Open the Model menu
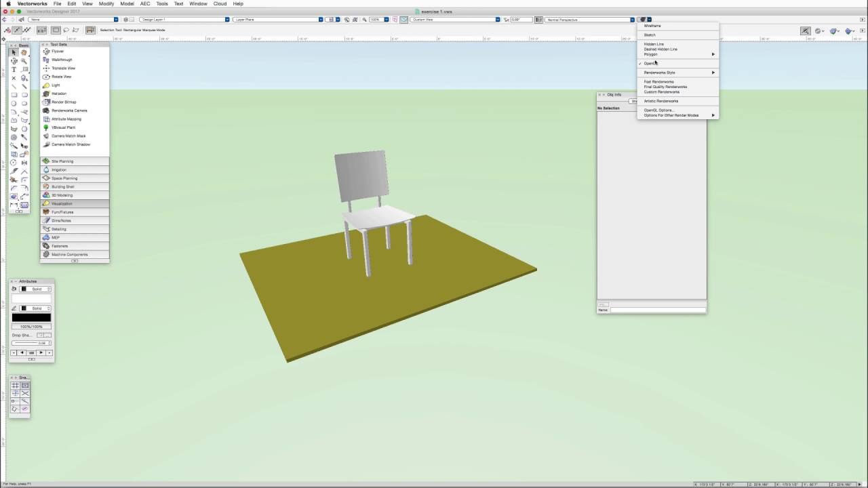The height and width of the screenshot is (488, 868). click(x=127, y=3)
